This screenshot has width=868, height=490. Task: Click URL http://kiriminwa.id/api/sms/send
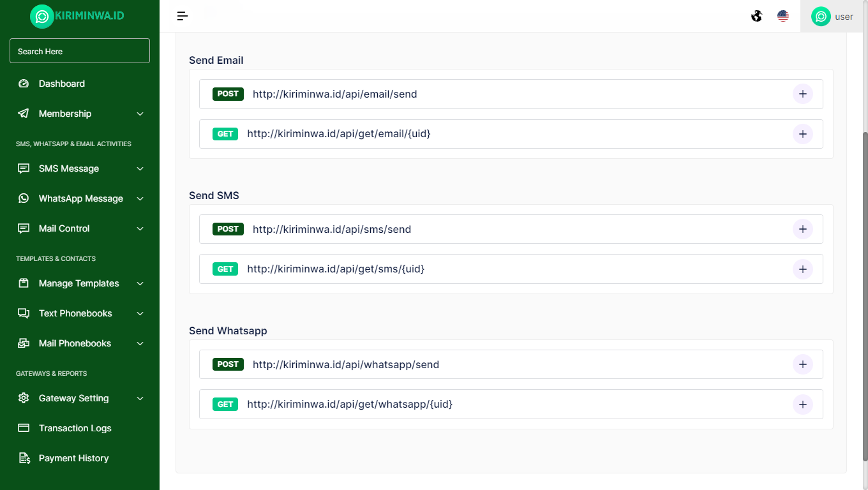coord(332,230)
